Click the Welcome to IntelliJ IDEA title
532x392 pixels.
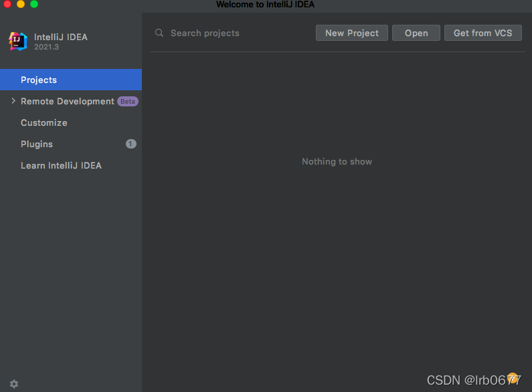coord(265,5)
